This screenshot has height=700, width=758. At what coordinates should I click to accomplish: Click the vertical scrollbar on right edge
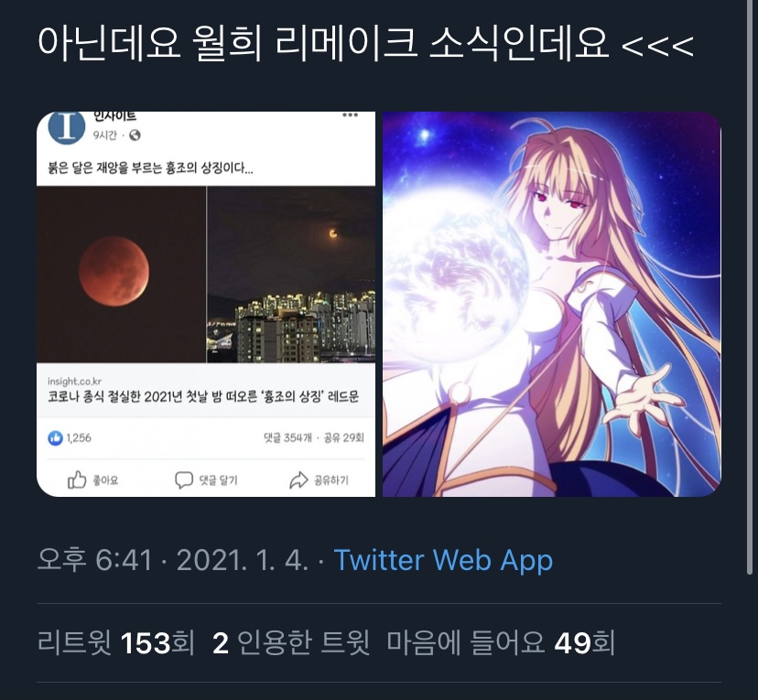click(x=750, y=290)
